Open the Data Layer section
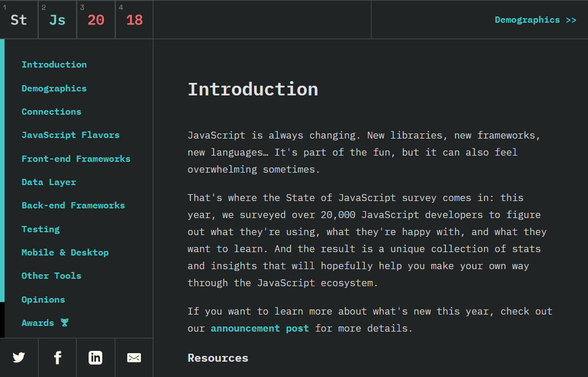 coord(49,182)
